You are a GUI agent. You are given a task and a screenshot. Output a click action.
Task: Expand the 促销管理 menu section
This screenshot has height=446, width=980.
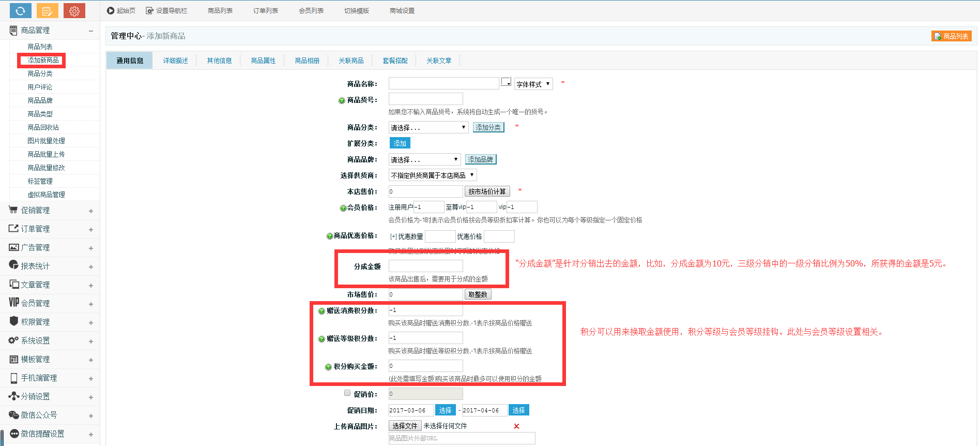click(91, 211)
